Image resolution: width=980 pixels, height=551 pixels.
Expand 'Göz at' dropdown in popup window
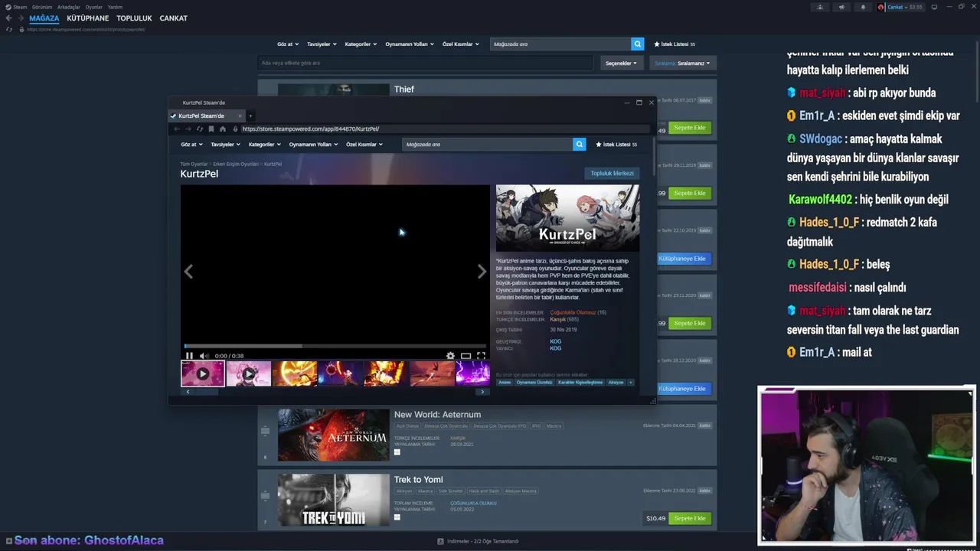191,144
